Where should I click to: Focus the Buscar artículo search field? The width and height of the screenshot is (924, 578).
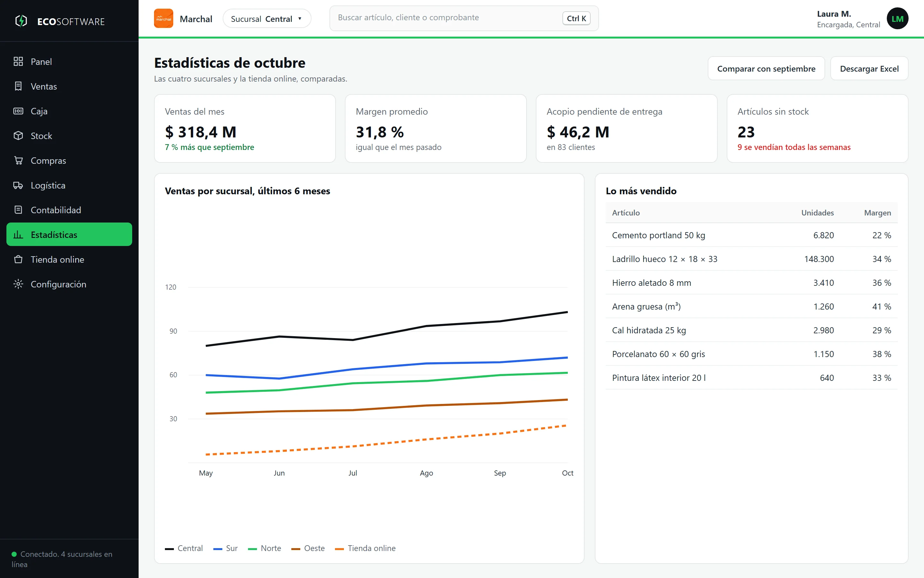[x=464, y=18]
